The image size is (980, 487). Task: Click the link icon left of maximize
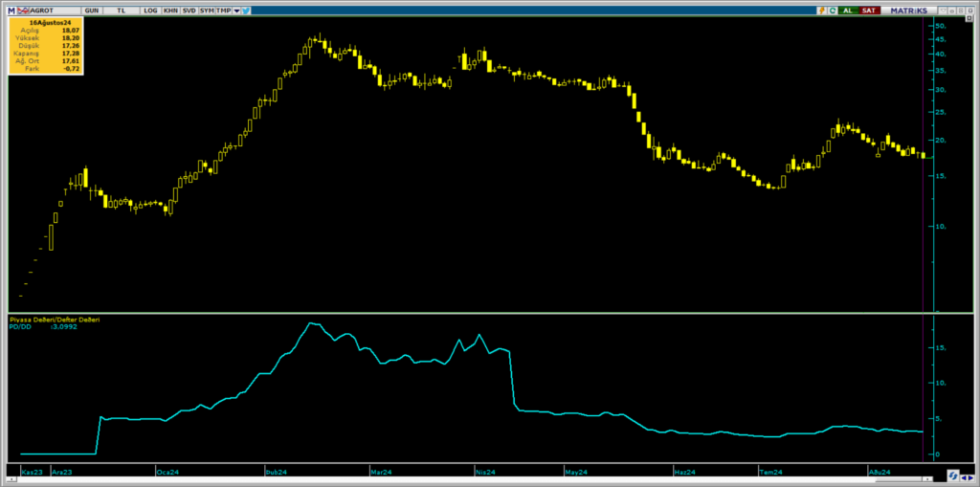click(x=961, y=11)
